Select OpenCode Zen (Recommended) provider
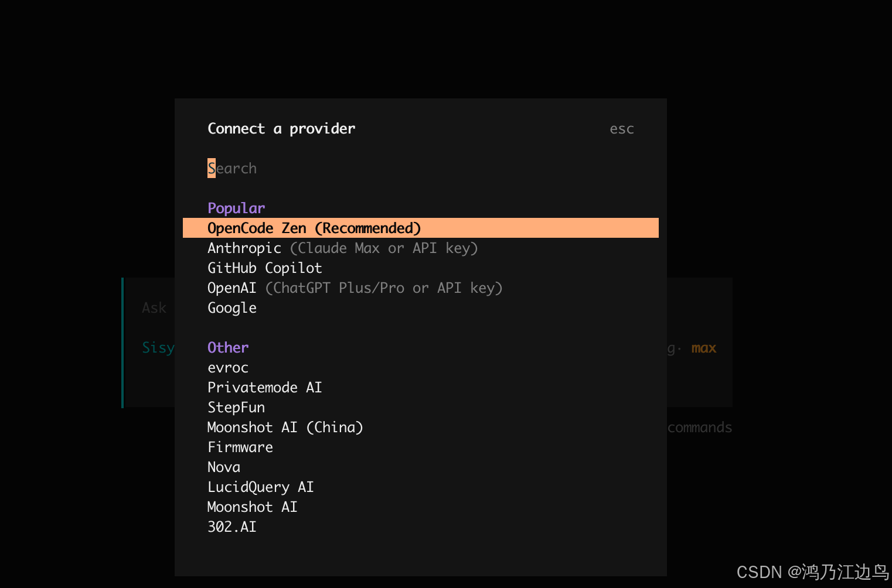The image size is (892, 588). tap(420, 228)
